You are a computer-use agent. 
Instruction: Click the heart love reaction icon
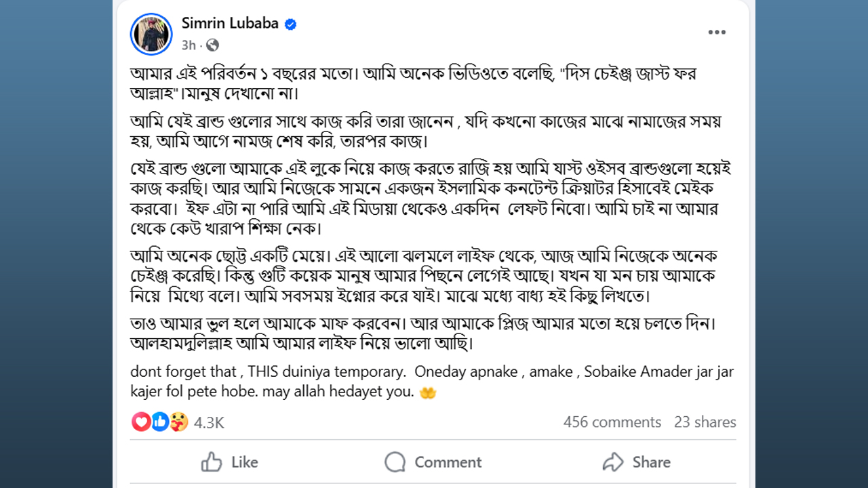click(x=141, y=422)
